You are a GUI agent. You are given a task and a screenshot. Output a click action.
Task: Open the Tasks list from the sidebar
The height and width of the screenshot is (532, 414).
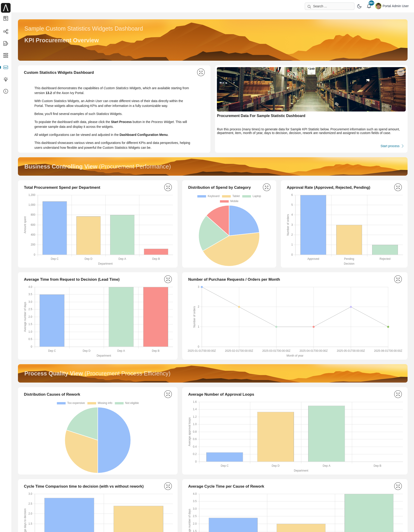coord(6,44)
